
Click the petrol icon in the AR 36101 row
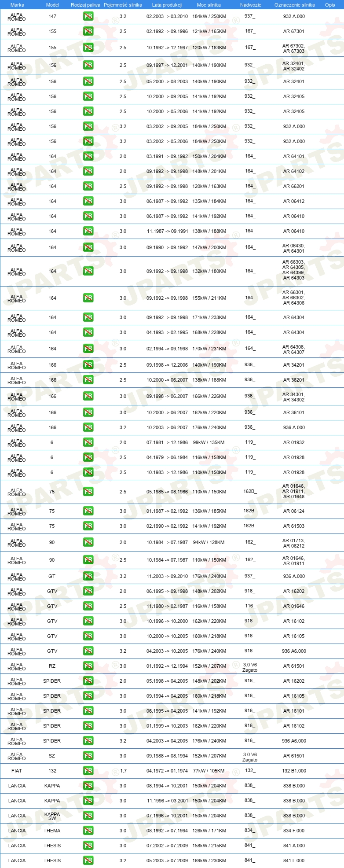pyautogui.click(x=88, y=412)
